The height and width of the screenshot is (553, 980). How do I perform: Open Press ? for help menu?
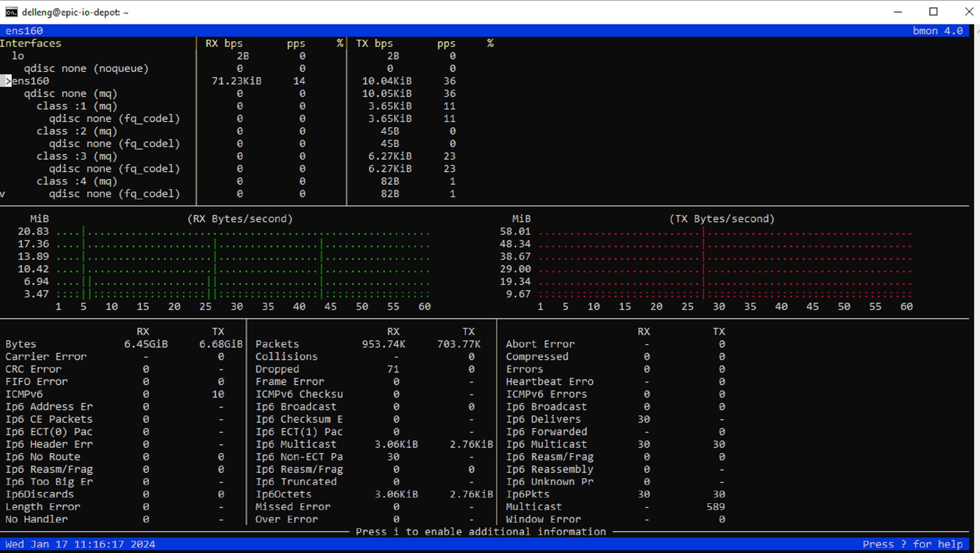(909, 543)
